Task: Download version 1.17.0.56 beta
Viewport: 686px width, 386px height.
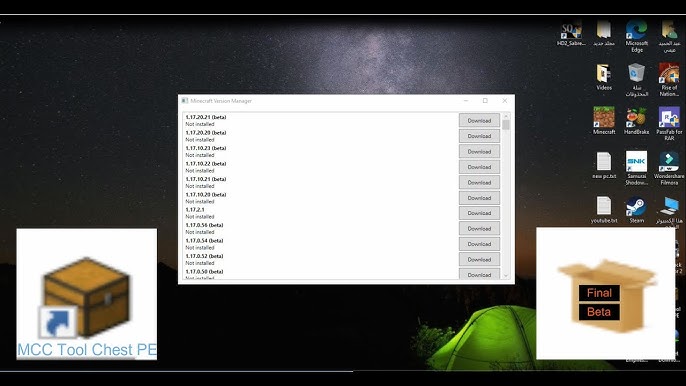Action: pyautogui.click(x=479, y=228)
